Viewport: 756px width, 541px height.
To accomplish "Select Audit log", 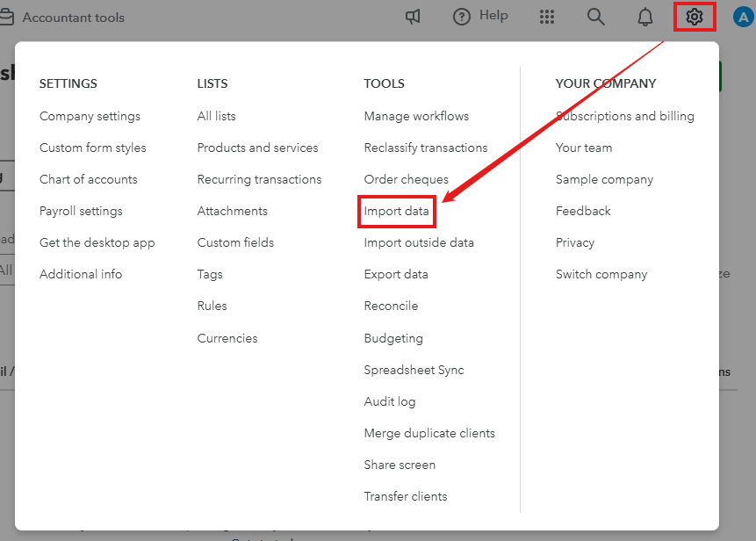I will coord(390,401).
